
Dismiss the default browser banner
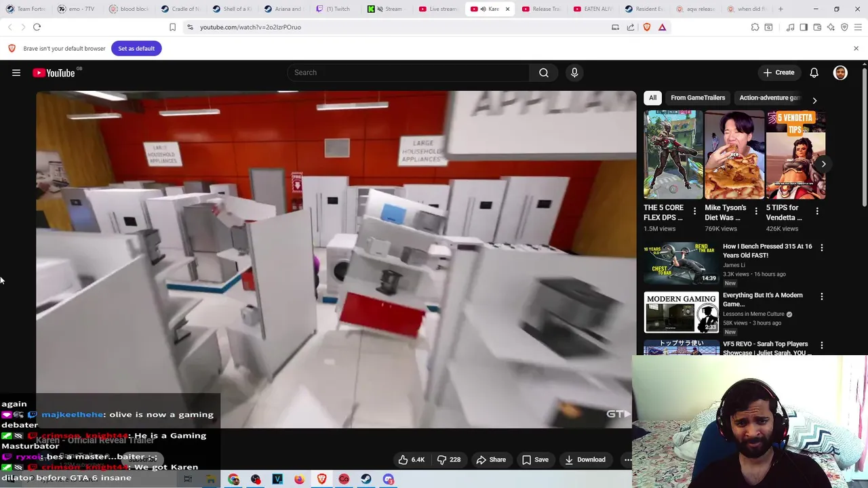(856, 48)
